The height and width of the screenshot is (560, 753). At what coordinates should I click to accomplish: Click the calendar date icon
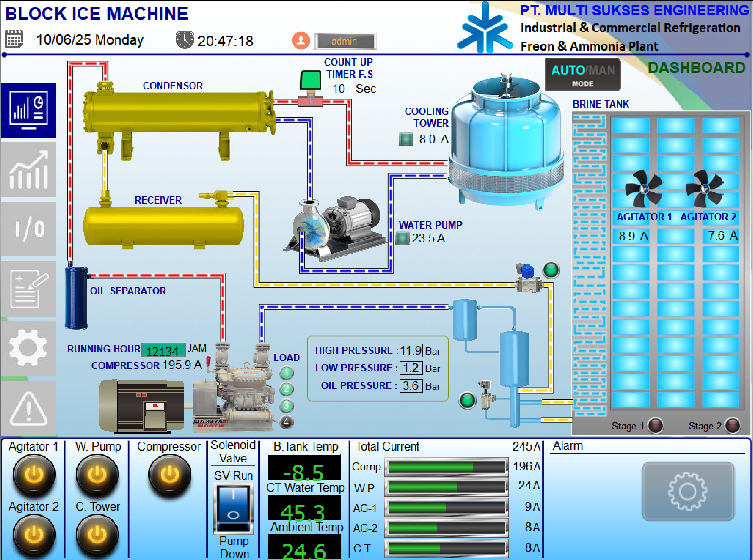[14, 39]
